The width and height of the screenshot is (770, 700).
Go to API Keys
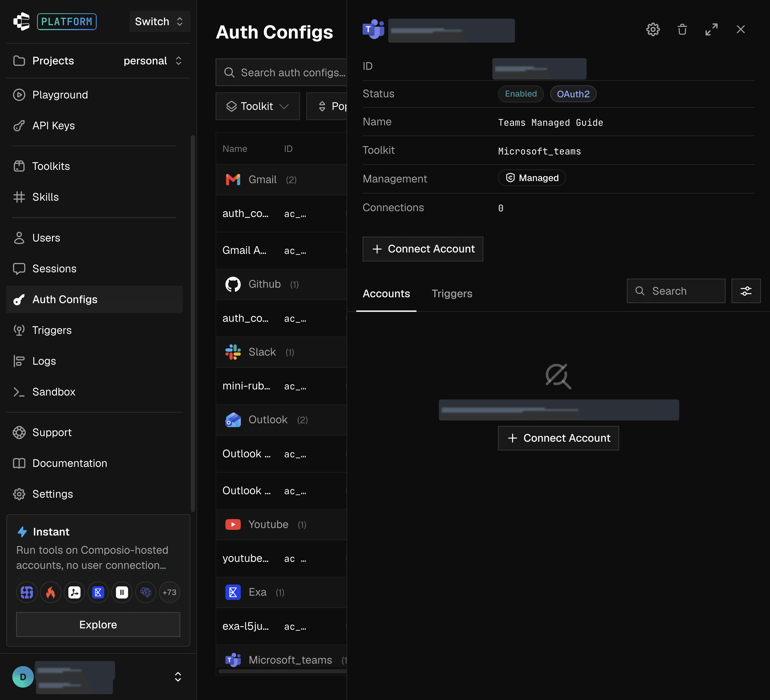[x=94, y=126]
